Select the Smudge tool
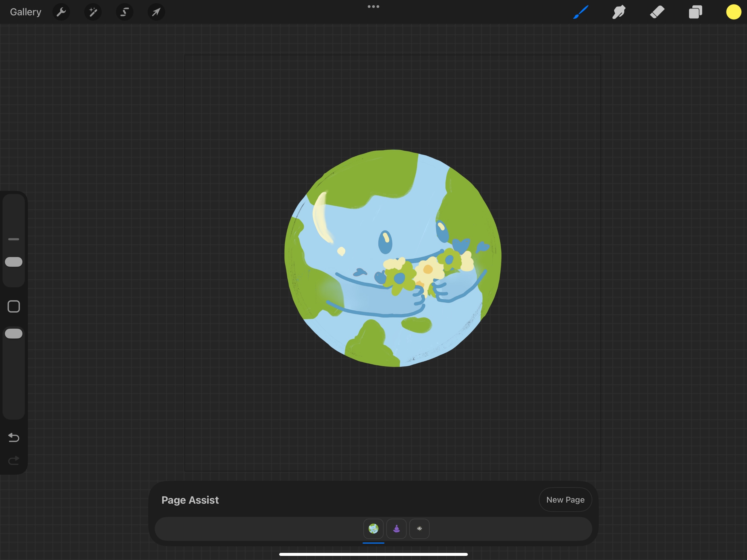The height and width of the screenshot is (560, 747). click(619, 12)
